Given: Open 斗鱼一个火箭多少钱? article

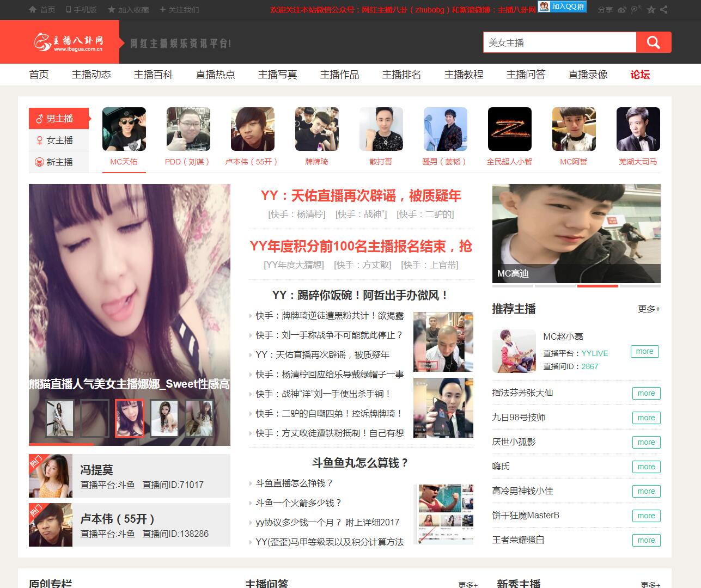Looking at the screenshot, I should 299,503.
